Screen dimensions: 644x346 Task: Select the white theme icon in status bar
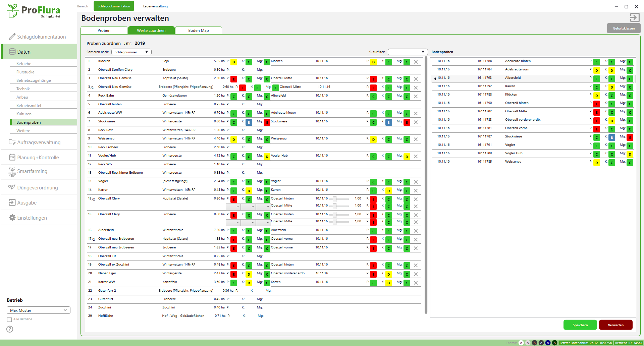521,343
